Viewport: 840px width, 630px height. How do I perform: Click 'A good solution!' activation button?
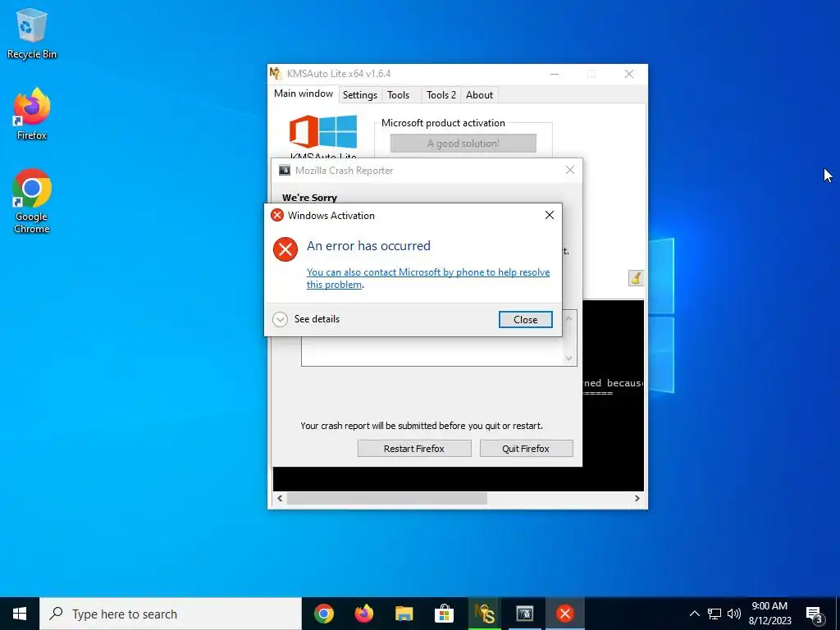(x=463, y=143)
